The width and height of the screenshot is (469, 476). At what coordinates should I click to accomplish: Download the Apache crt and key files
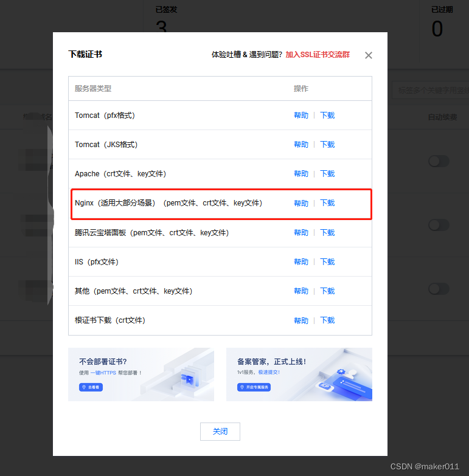point(327,174)
